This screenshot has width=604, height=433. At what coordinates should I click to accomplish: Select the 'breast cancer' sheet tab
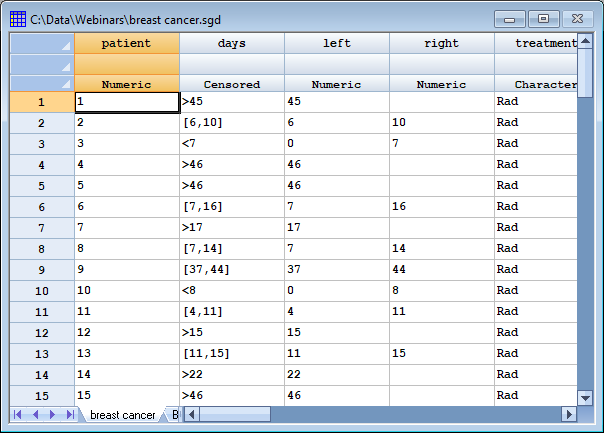coord(121,415)
